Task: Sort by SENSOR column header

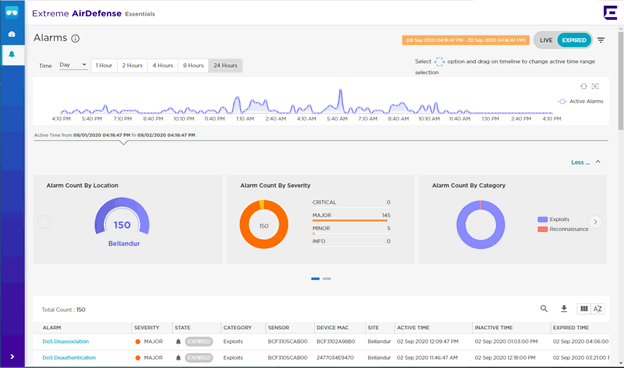Action: 278,327
